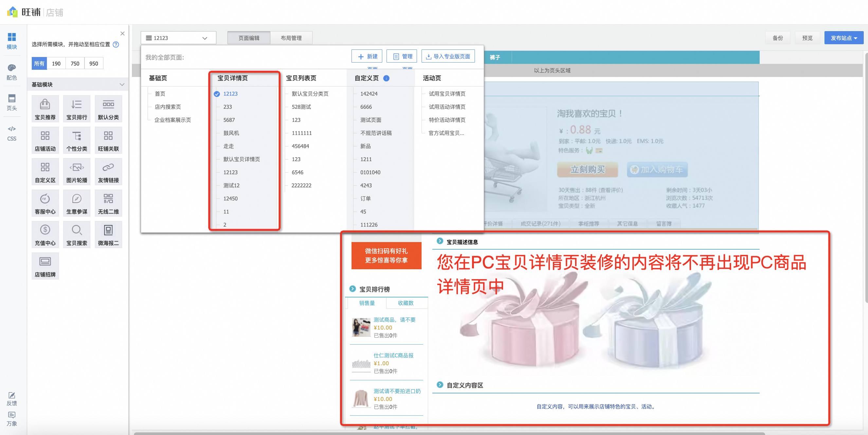Open the 企业档案展示页 page

172,120
